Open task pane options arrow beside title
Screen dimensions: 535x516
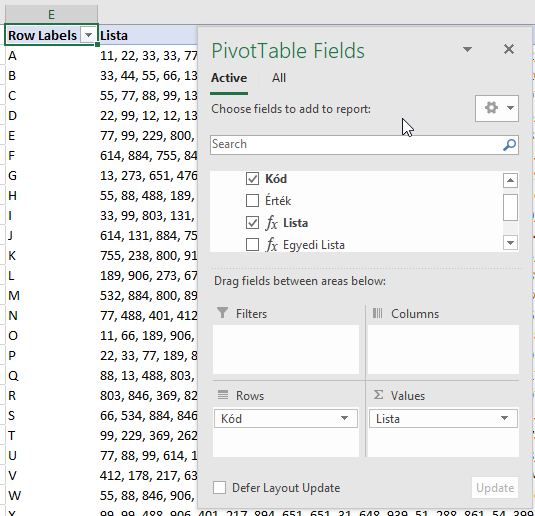tap(467, 50)
